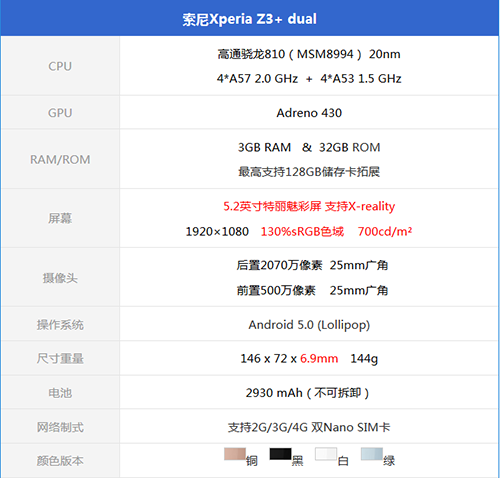This screenshot has width=500, height=478.
Task: Click the 索尼Xperia Z3+ dual title header
Action: (249, 19)
